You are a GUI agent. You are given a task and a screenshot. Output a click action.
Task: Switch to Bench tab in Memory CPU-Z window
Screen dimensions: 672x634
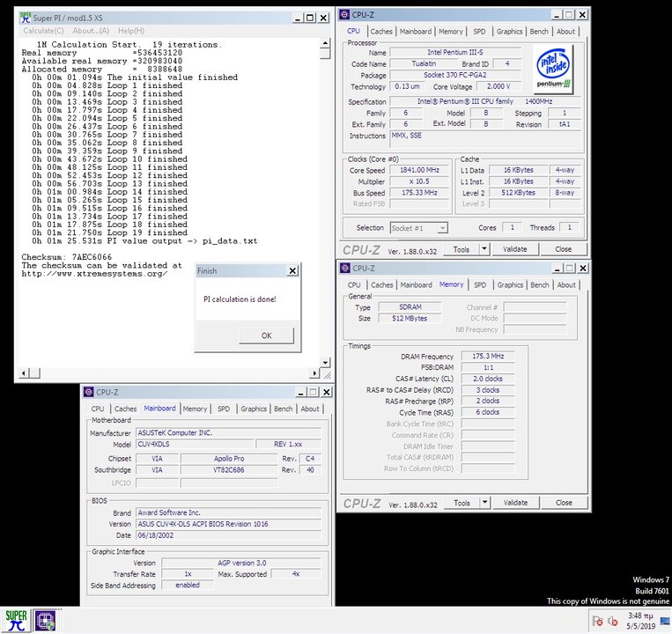[539, 285]
